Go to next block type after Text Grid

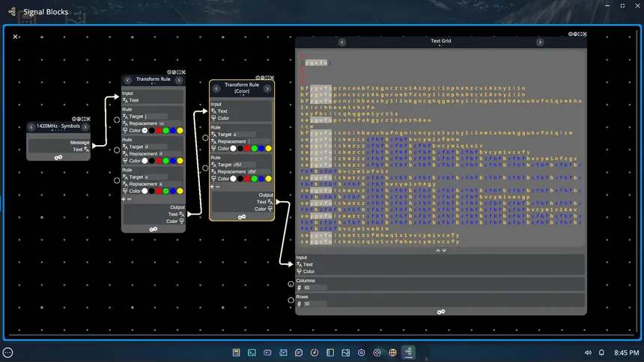(539, 42)
